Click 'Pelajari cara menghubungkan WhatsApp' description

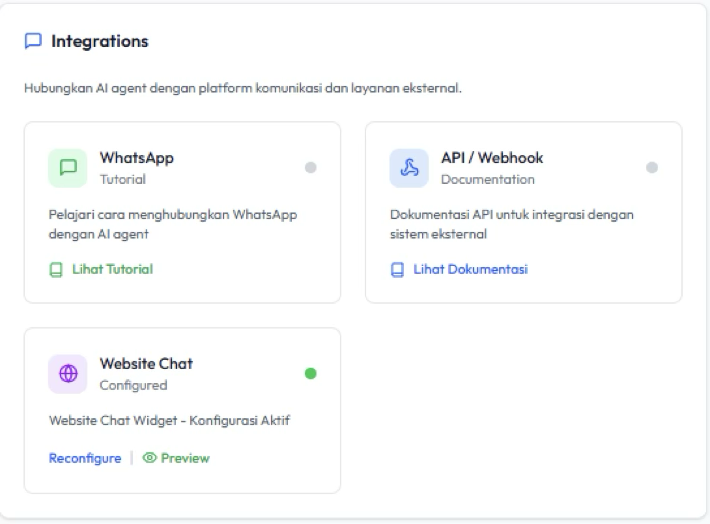coord(173,224)
